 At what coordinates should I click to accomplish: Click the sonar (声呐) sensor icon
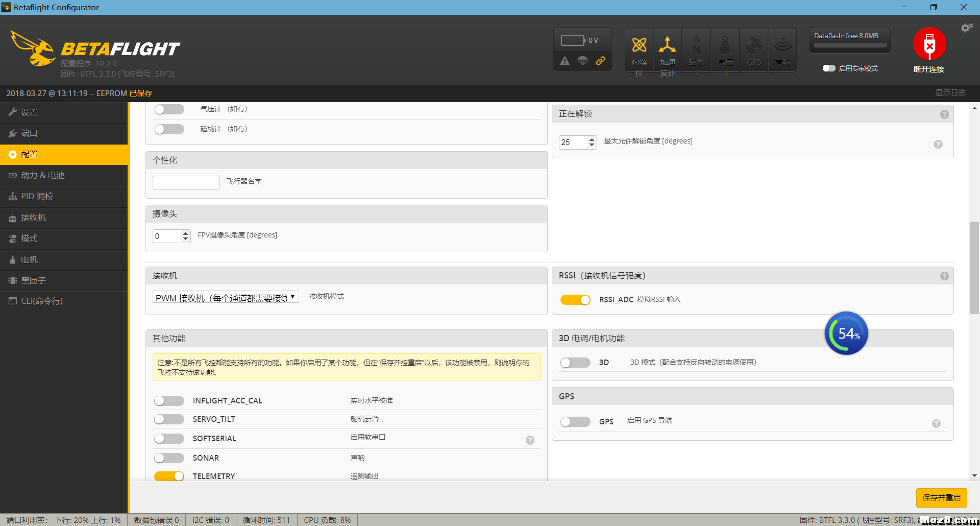click(x=782, y=45)
